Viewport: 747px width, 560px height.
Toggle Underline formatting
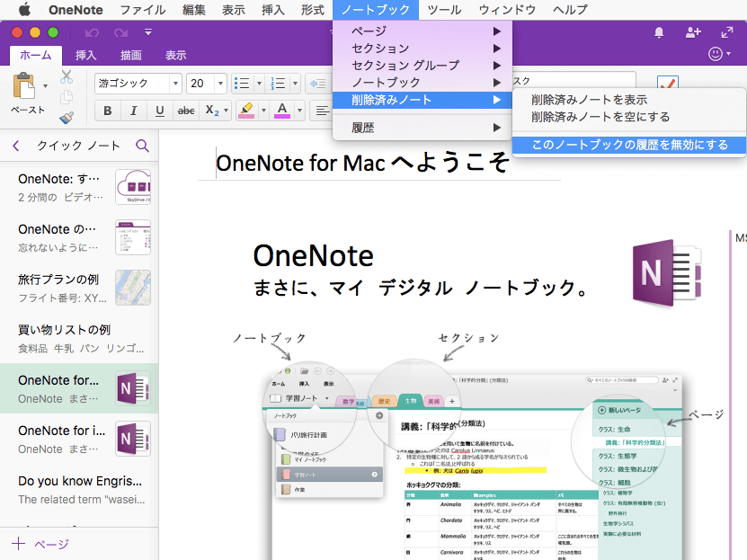coord(160,111)
